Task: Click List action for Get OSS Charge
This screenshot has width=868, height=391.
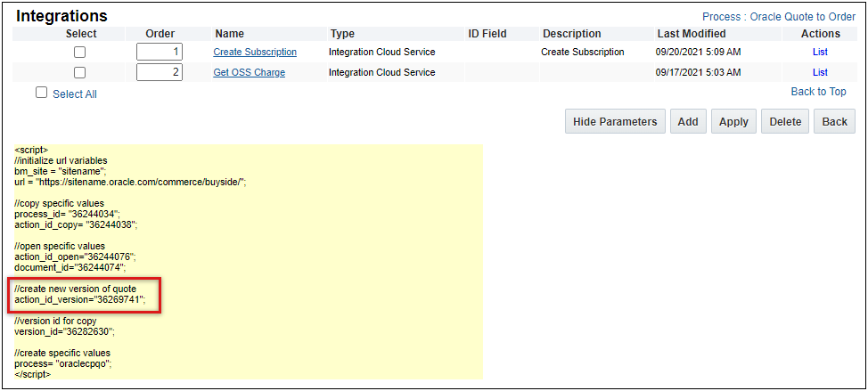Action: [820, 73]
